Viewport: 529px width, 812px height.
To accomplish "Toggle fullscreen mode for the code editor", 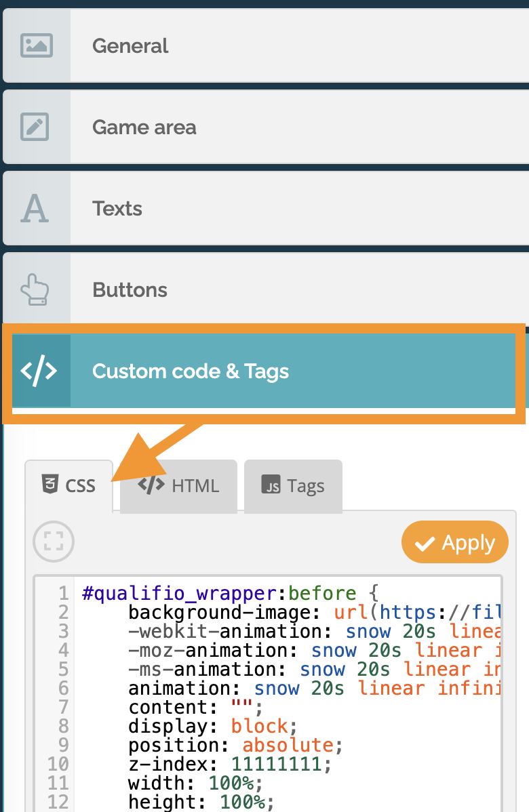I will (x=54, y=541).
